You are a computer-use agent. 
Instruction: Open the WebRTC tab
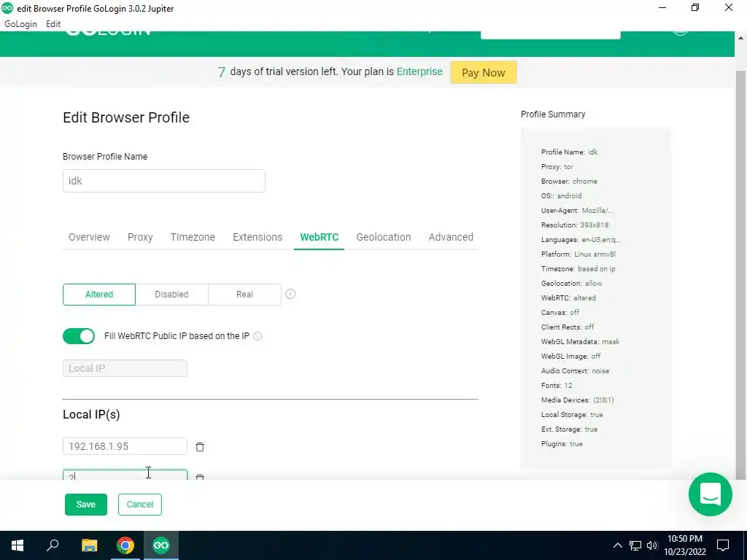[320, 237]
